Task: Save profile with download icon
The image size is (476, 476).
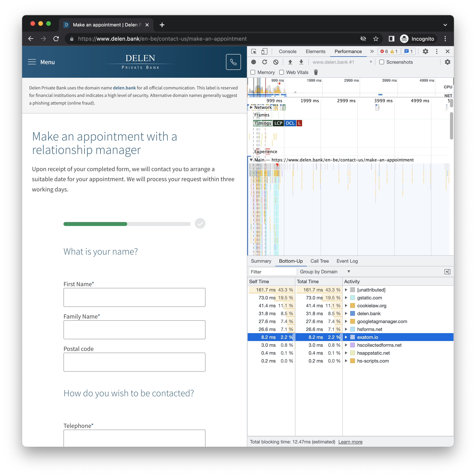Action: click(x=301, y=62)
